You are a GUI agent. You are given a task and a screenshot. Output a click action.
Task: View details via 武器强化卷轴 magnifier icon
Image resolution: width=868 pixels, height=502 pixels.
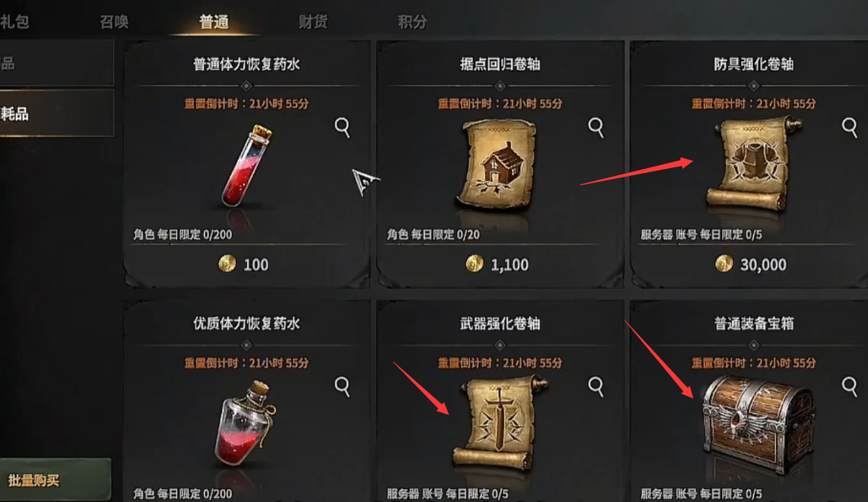coord(596,387)
